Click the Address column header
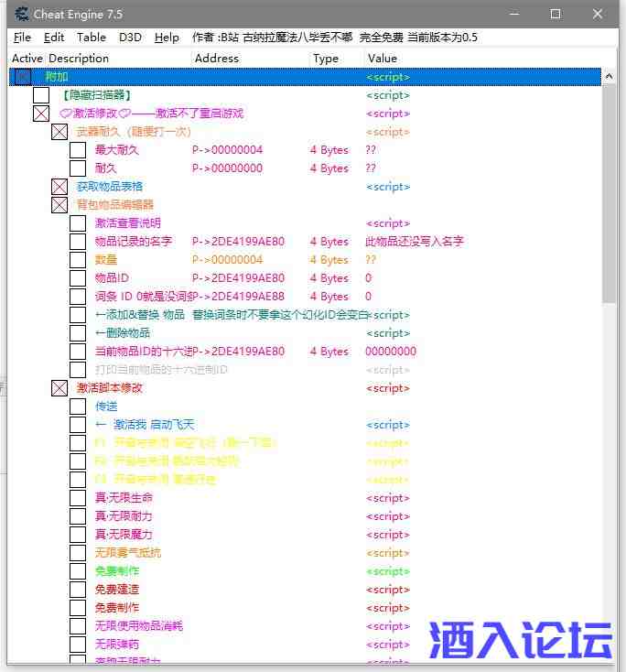 (216, 59)
